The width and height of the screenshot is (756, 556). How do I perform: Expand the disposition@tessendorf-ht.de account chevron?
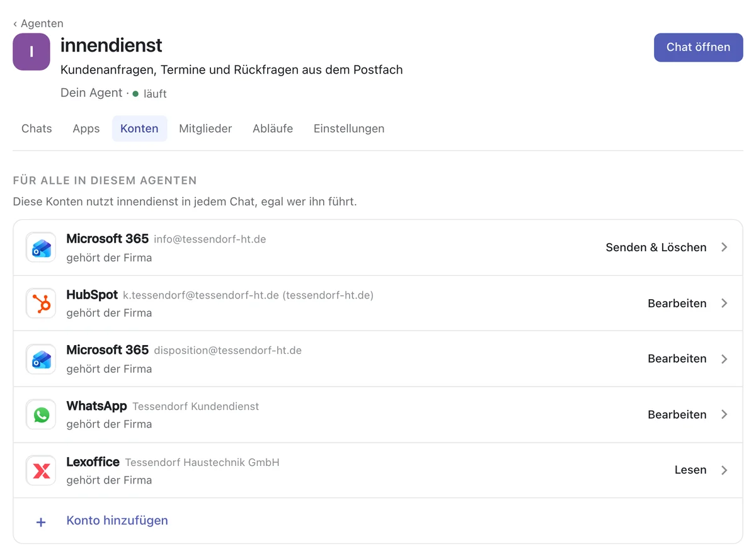pyautogui.click(x=724, y=359)
